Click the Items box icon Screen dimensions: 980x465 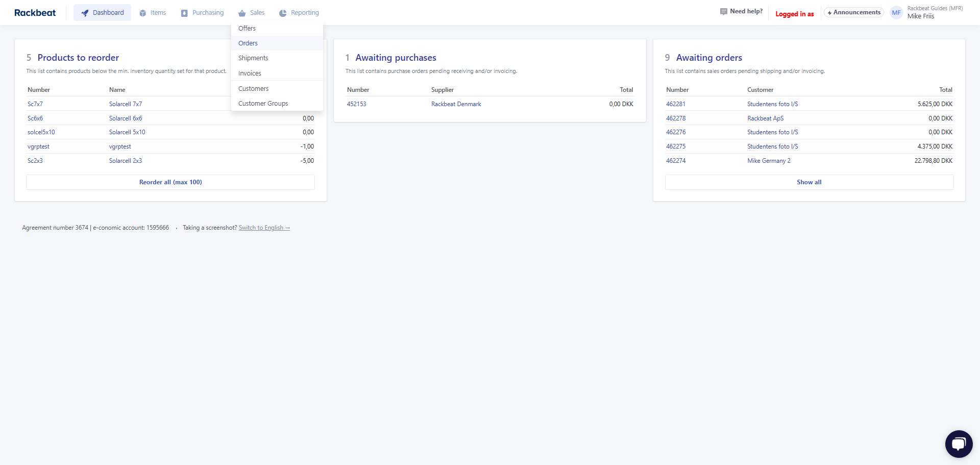pos(143,13)
